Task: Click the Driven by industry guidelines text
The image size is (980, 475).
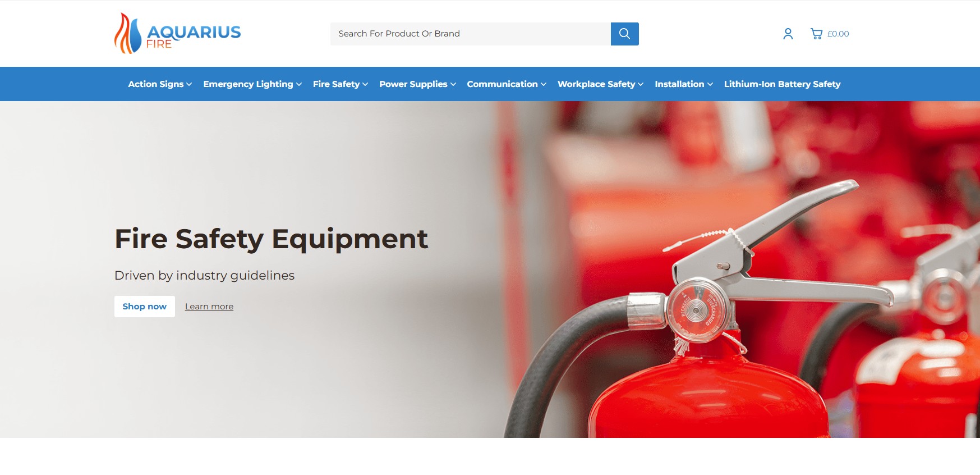Action: click(204, 275)
